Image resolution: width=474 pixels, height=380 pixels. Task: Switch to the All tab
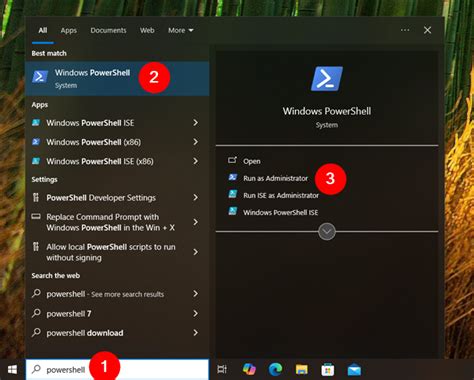point(43,30)
